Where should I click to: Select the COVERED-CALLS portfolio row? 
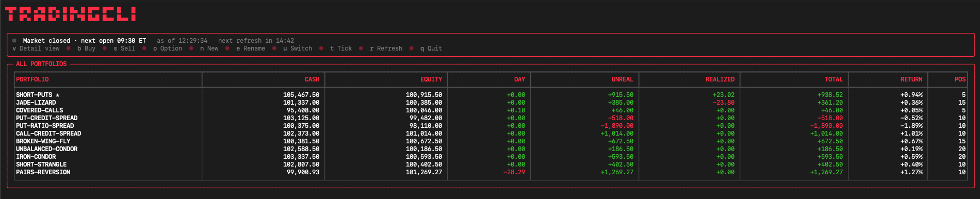coord(491,110)
